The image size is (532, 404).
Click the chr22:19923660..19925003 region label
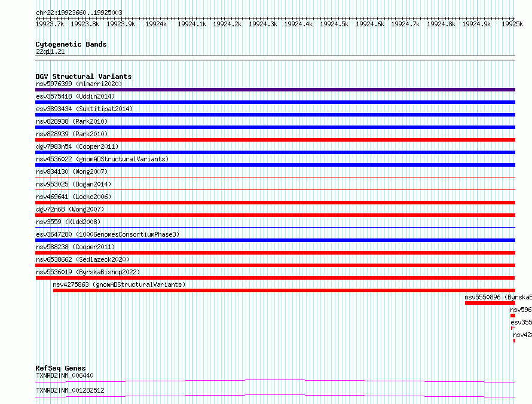pos(79,13)
